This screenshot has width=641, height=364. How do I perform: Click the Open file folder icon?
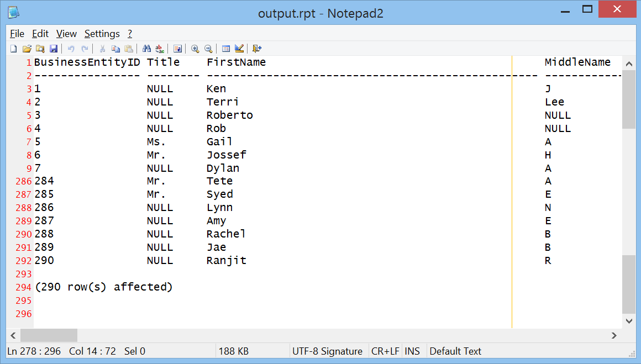pyautogui.click(x=27, y=49)
